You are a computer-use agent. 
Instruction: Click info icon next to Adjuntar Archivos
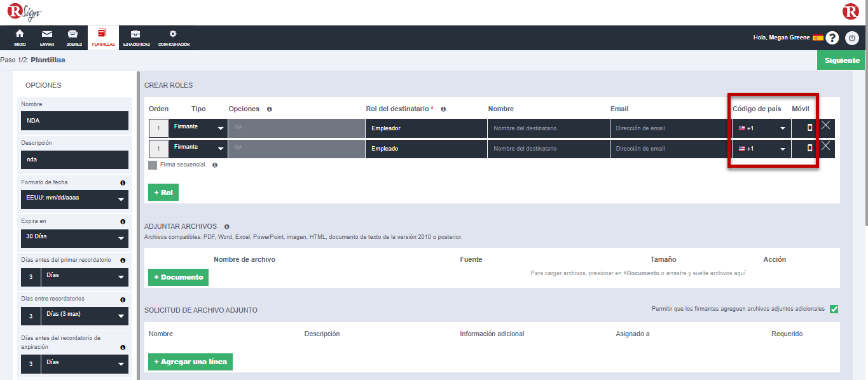coord(227,226)
